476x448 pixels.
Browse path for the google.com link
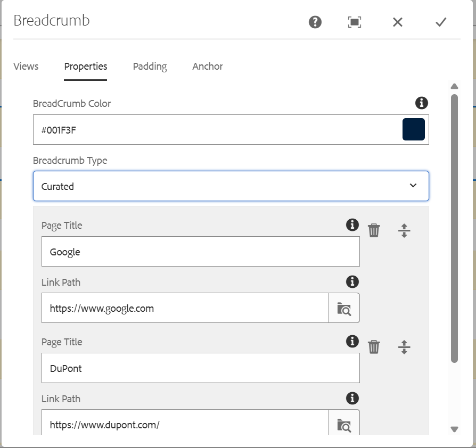click(344, 308)
